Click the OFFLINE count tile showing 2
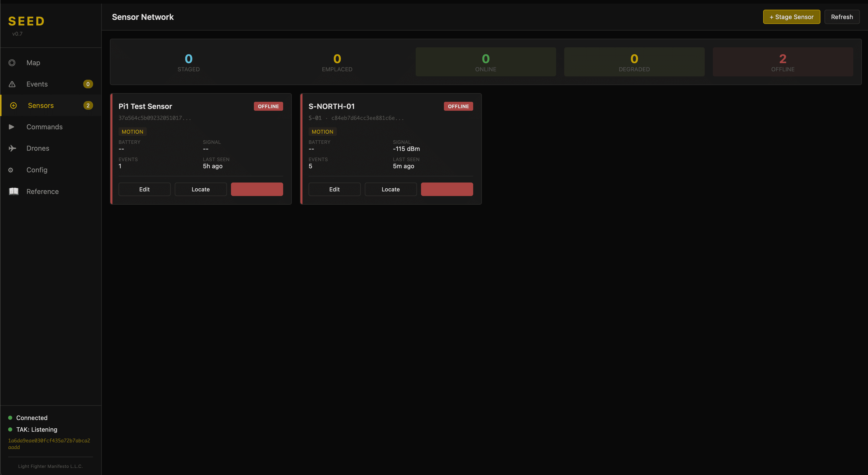The height and width of the screenshot is (475, 868). click(783, 62)
